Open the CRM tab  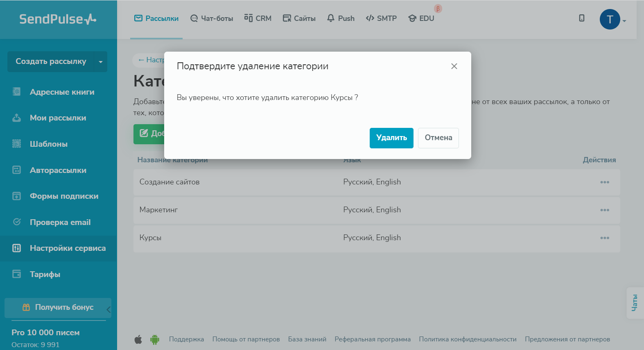(258, 18)
